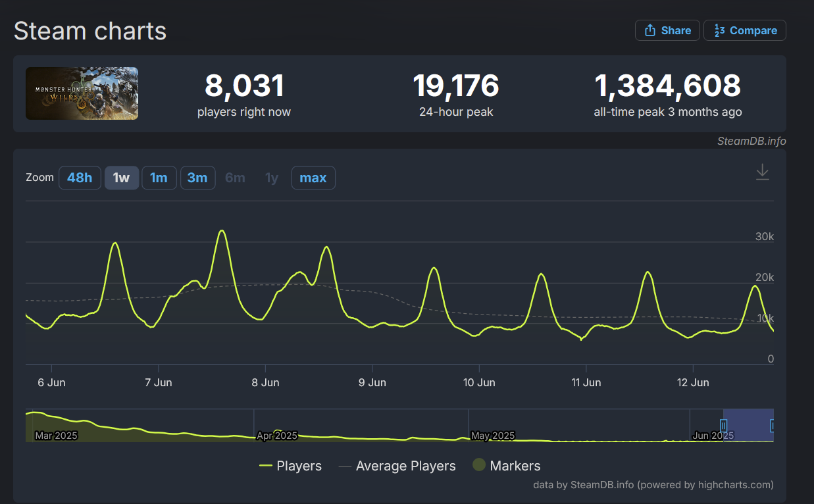This screenshot has height=504, width=814.
Task: Click the 19,176 24-hour peak figure
Action: pyautogui.click(x=456, y=86)
